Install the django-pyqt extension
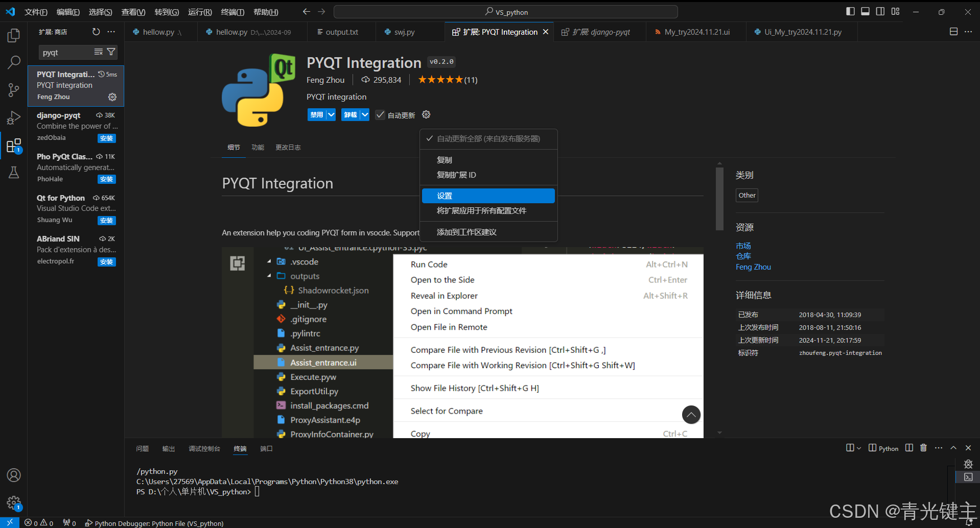This screenshot has height=528, width=980. (x=106, y=138)
